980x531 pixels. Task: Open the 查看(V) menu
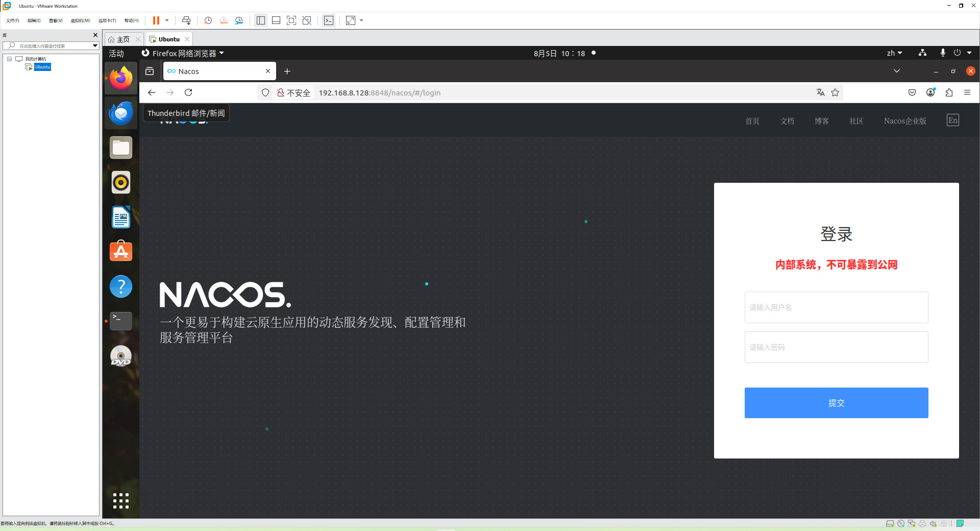tap(56, 20)
